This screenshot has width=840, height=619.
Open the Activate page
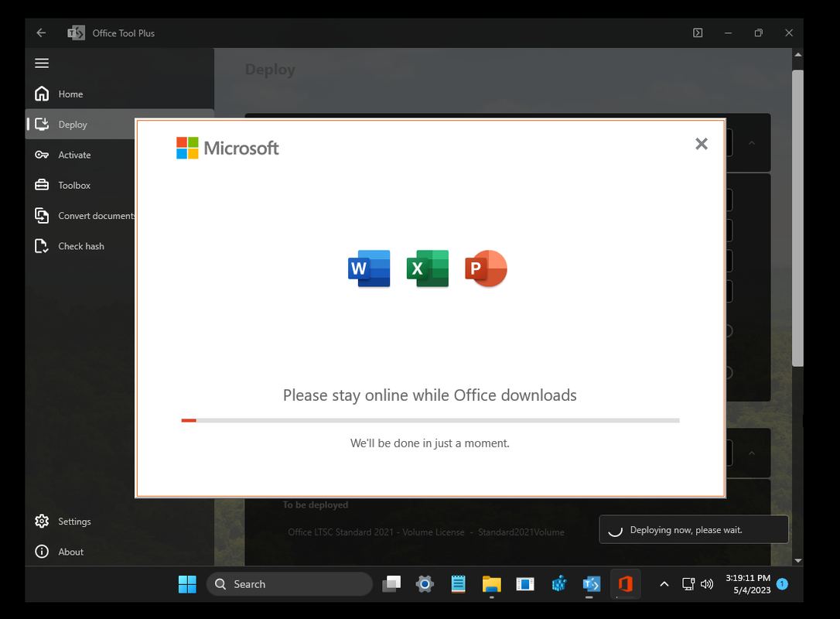[x=80, y=155]
